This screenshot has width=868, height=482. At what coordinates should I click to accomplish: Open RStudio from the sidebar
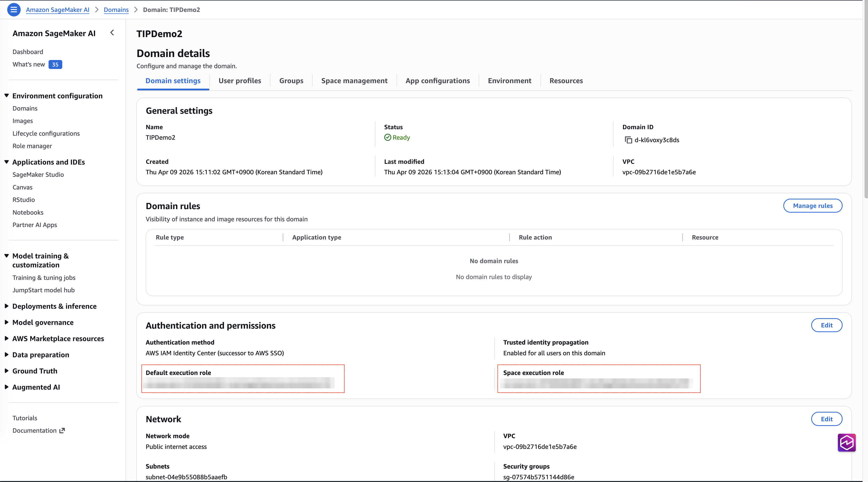click(24, 200)
